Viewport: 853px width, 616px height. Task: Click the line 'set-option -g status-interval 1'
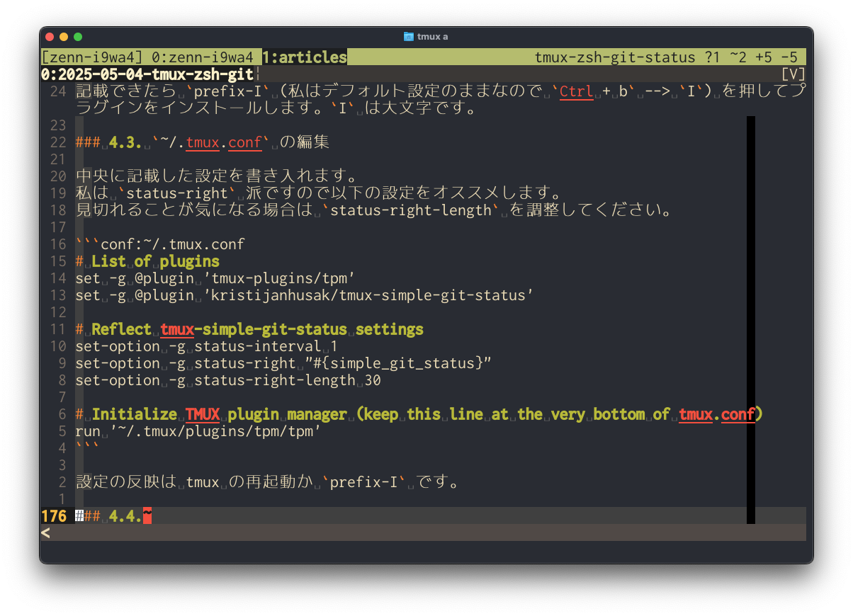[x=207, y=346]
